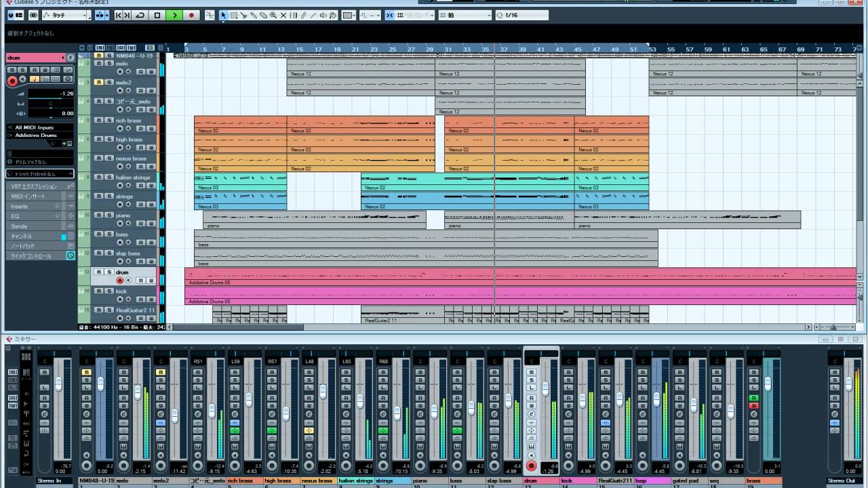Go to previous marker in transport
Viewport: 868px width, 488px height.
pos(119,15)
